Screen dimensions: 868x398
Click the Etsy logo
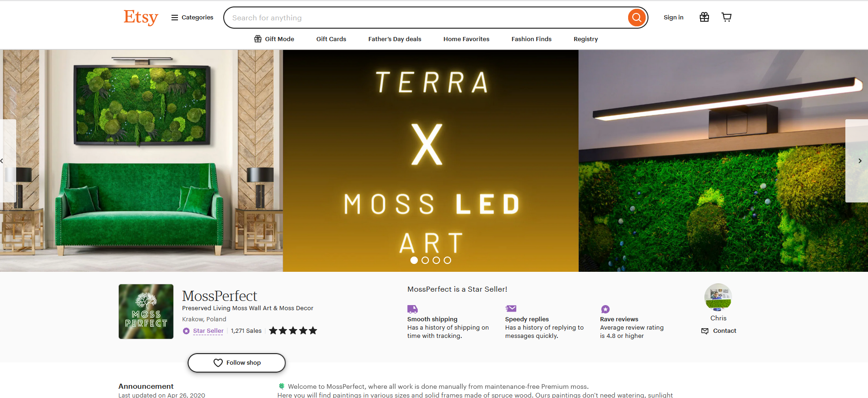141,18
